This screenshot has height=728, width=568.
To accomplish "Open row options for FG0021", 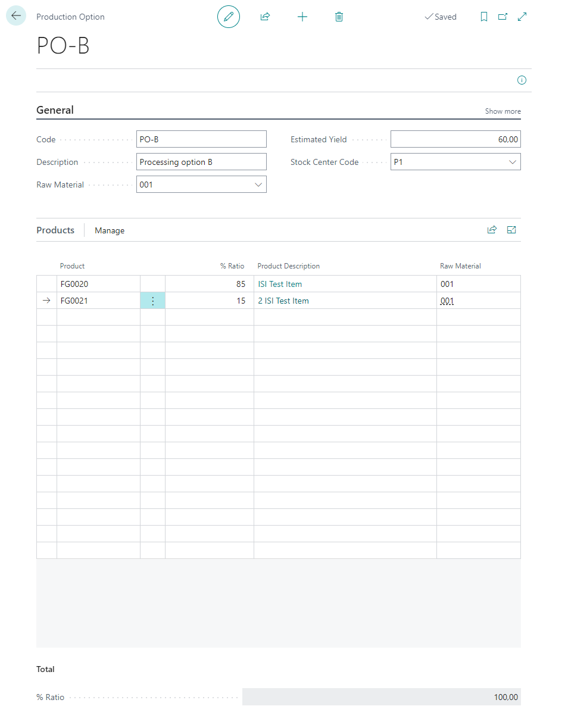I will click(x=152, y=301).
